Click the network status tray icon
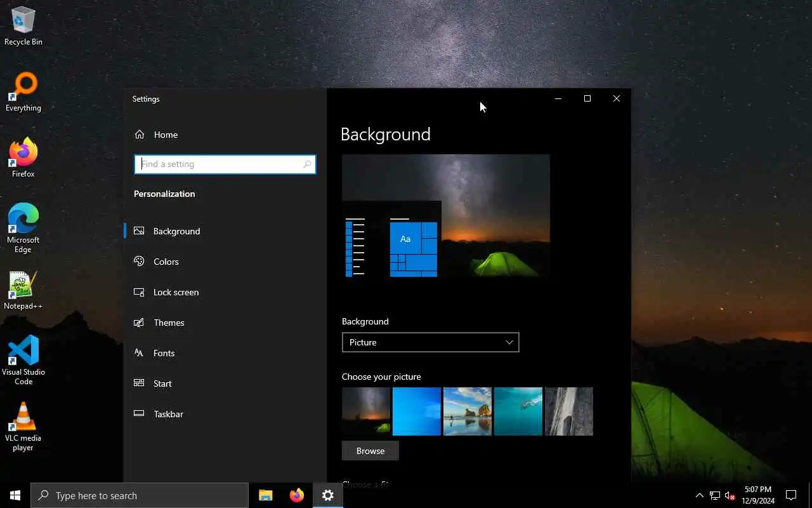This screenshot has height=508, width=812. [715, 495]
